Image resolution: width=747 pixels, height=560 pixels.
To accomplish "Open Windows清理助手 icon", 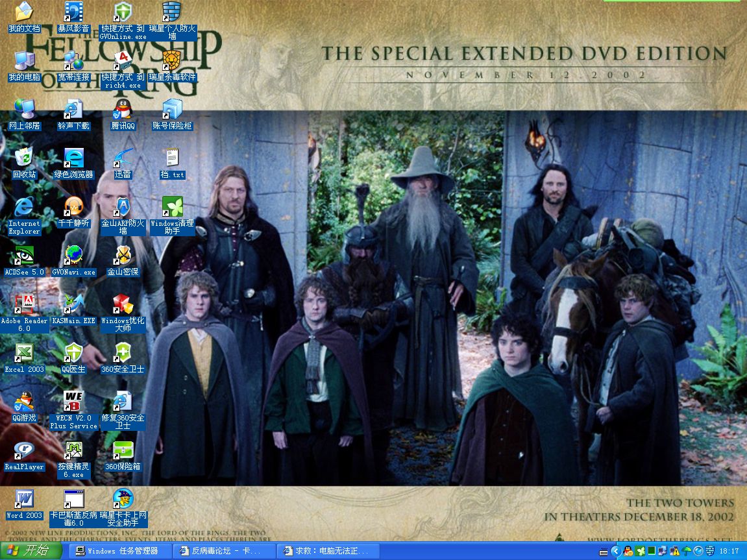I will [172, 215].
